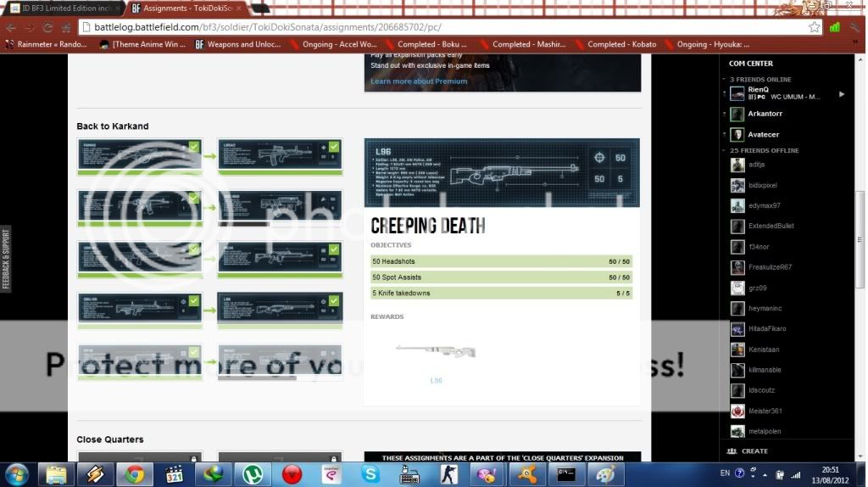Open the Avast icon on the taskbar
The width and height of the screenshot is (868, 487).
pos(527,475)
